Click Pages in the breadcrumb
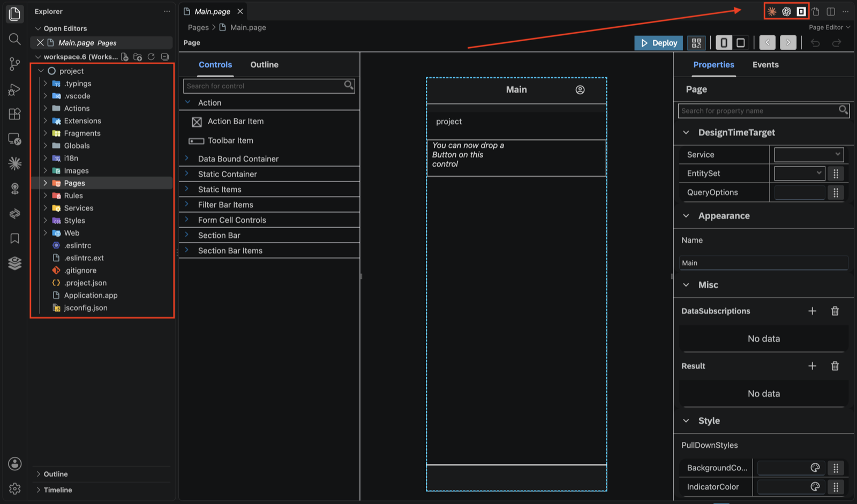 198,27
